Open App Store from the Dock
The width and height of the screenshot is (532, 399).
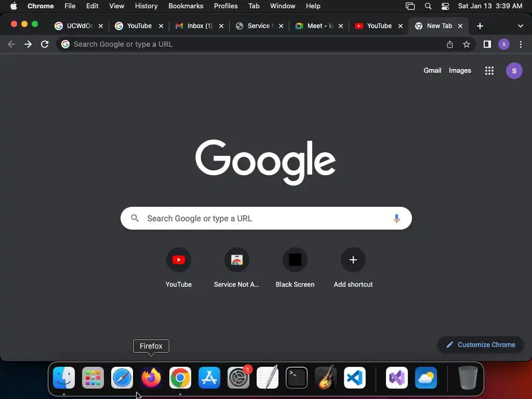209,378
